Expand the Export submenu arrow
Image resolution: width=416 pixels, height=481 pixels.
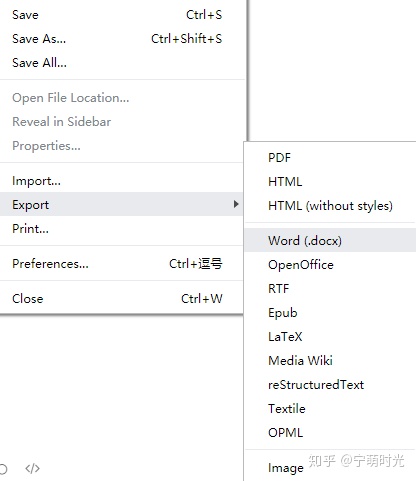coord(236,204)
